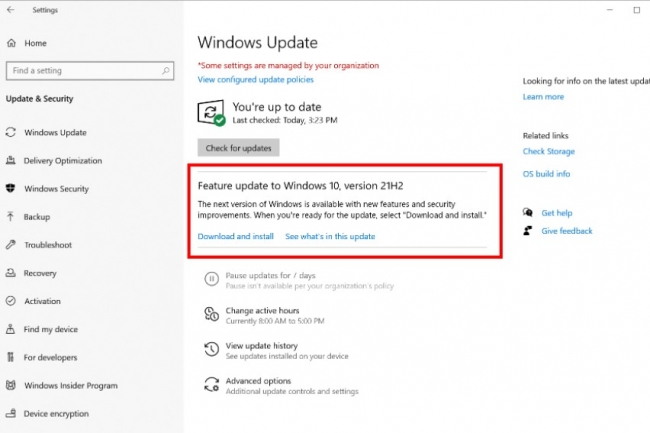Screen dimensions: 650x433
Task: Open Delivery Optimization settings
Action: point(63,161)
